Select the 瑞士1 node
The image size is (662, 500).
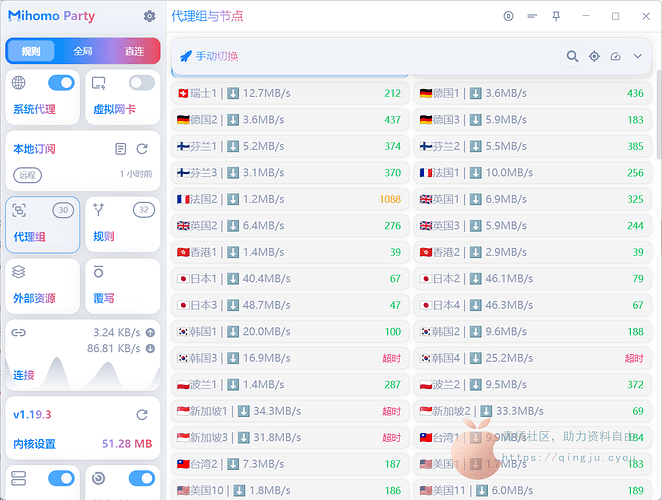tap(290, 93)
